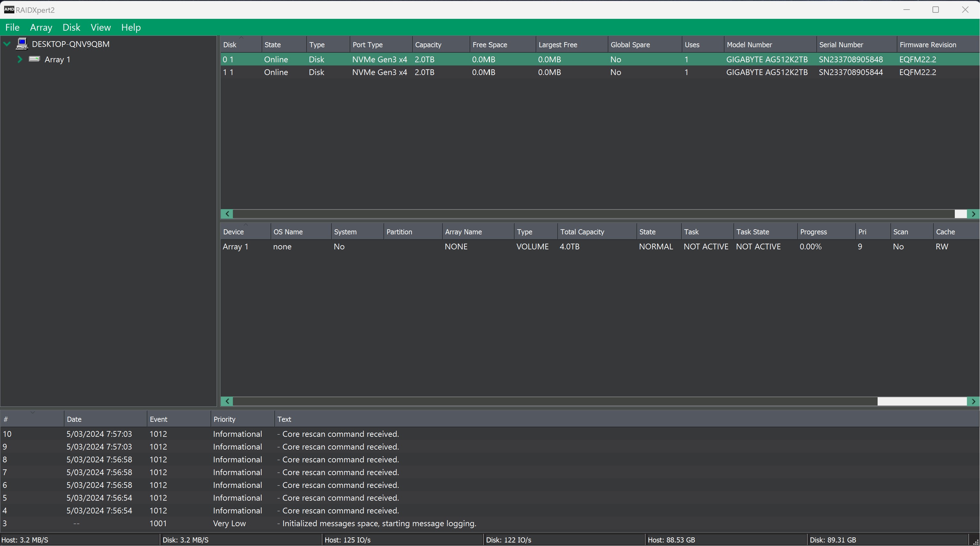The width and height of the screenshot is (980, 546).
Task: Click the Array 1 drive icon
Action: [x=34, y=59]
